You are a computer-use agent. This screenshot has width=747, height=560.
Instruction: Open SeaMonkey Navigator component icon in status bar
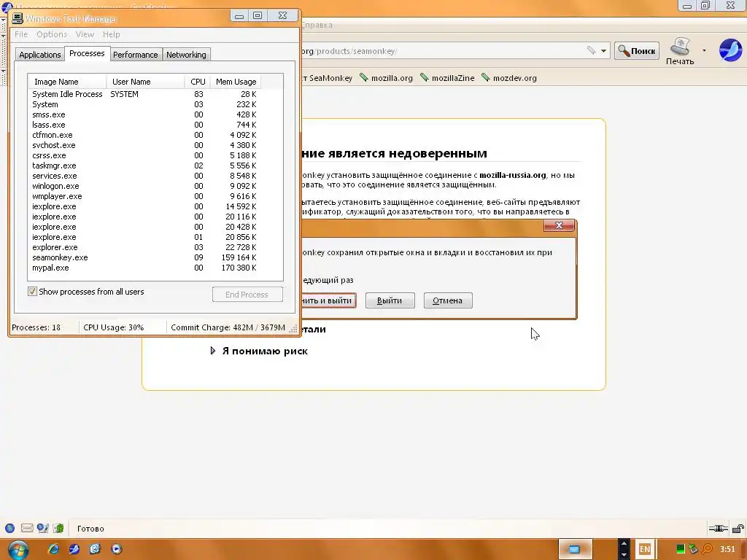click(9, 528)
